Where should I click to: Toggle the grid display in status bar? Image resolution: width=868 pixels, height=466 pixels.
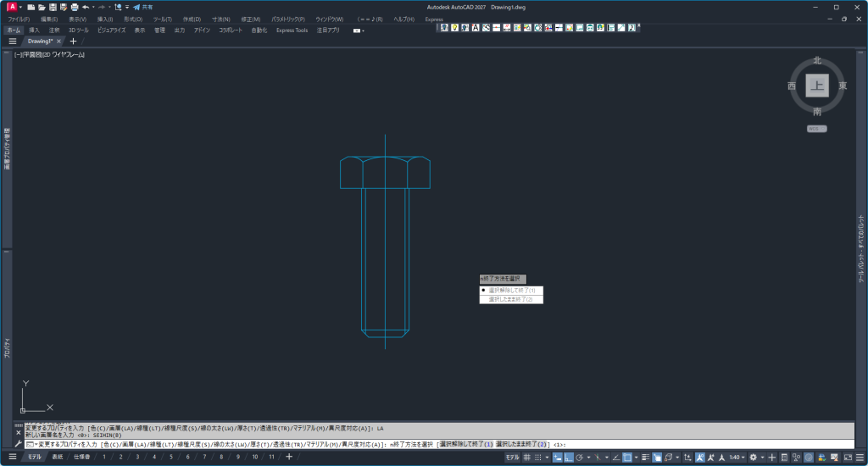coord(527,458)
